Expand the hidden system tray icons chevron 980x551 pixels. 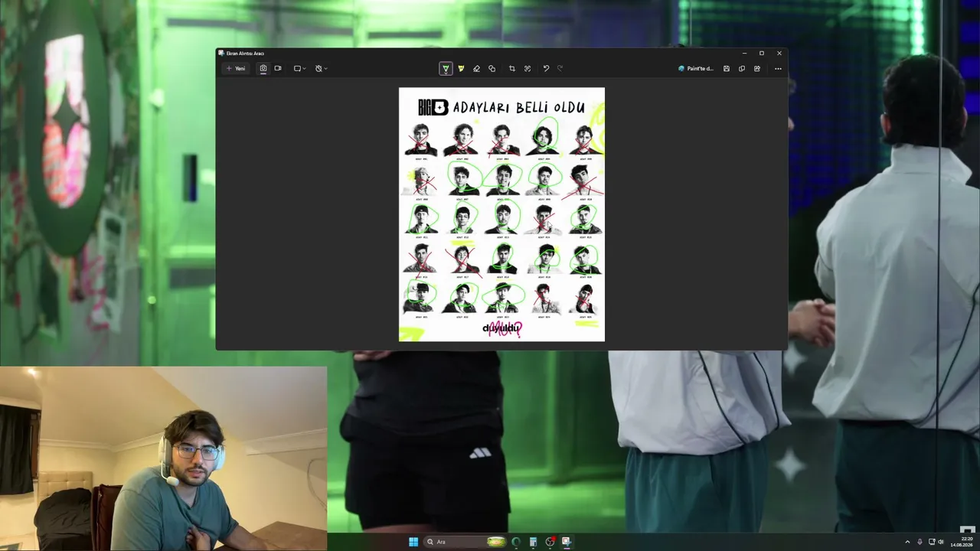tap(907, 542)
